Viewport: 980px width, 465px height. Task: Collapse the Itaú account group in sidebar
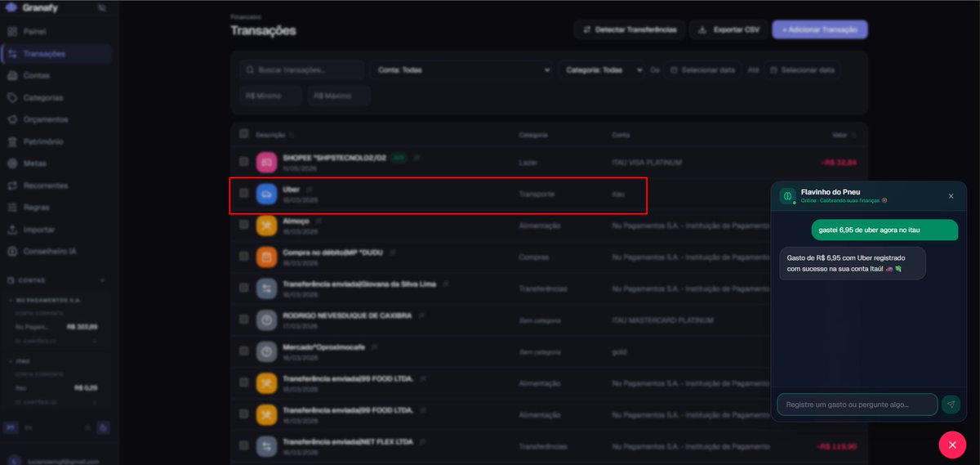coord(9,360)
